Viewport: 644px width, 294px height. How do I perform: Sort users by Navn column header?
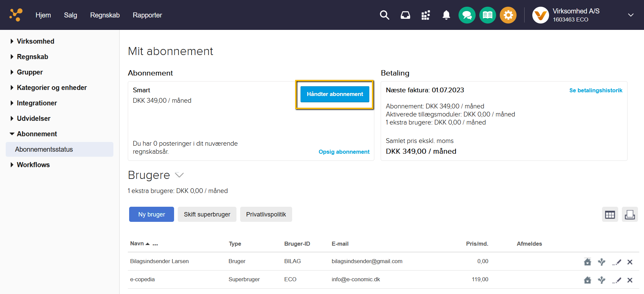pyautogui.click(x=137, y=244)
